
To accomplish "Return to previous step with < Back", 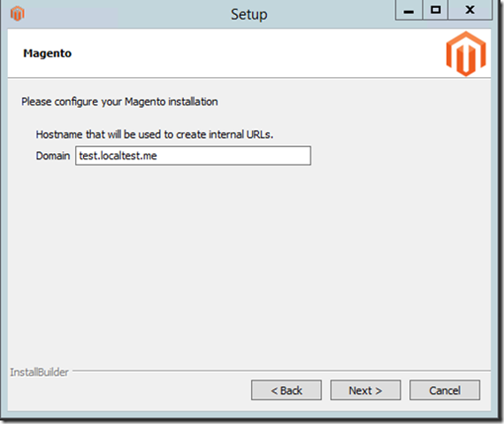I will coord(286,390).
